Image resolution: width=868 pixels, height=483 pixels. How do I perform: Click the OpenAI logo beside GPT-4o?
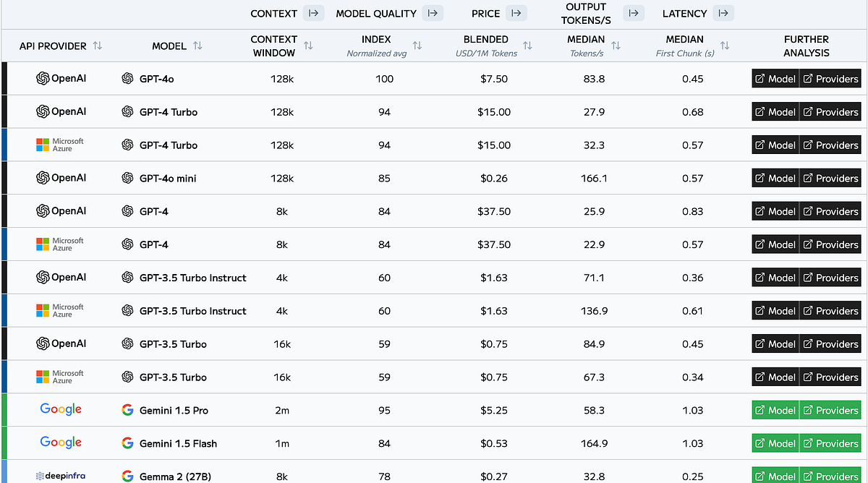(43, 78)
